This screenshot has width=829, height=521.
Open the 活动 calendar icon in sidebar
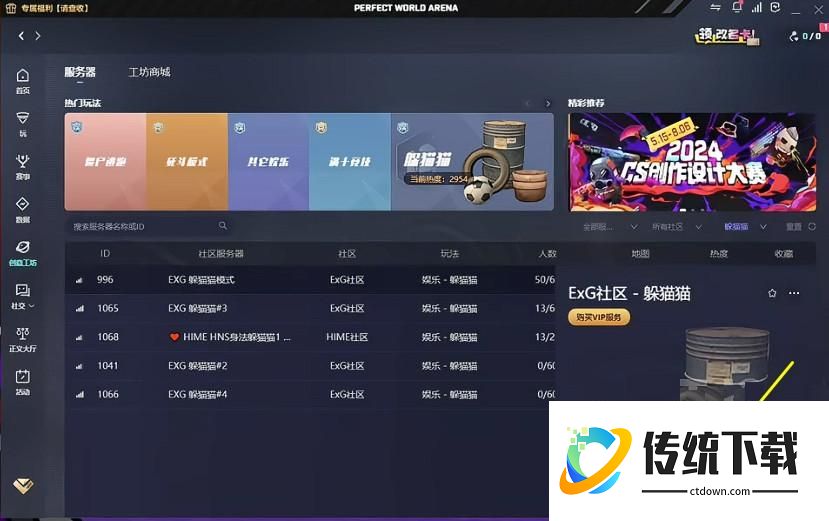pos(22,377)
